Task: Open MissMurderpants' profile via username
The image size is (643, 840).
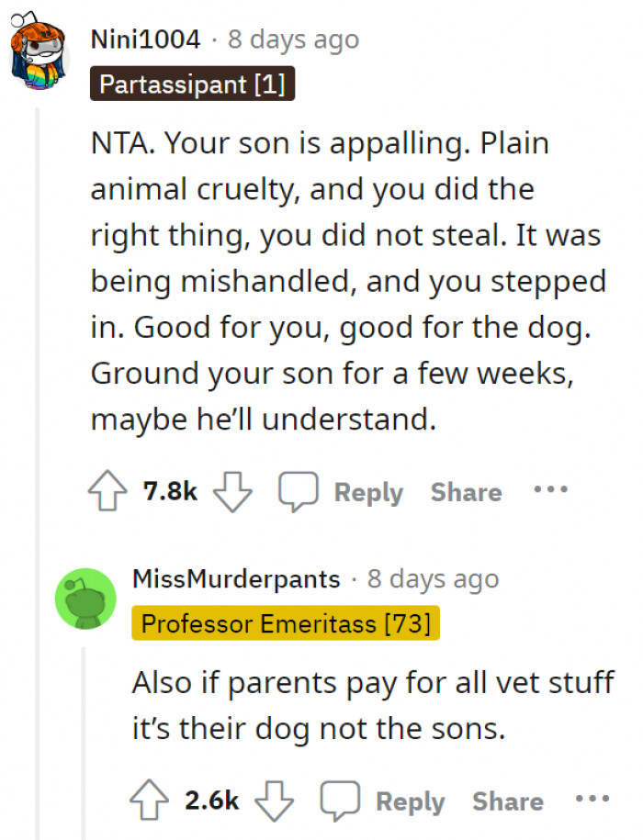Action: click(x=236, y=578)
